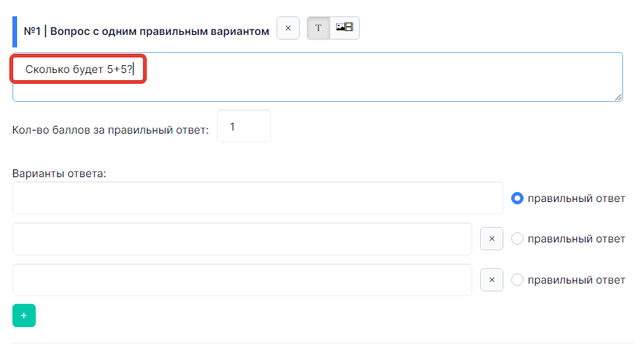Focus the points-per-correct-answer field
This screenshot has width=644, height=345.
pyautogui.click(x=244, y=126)
